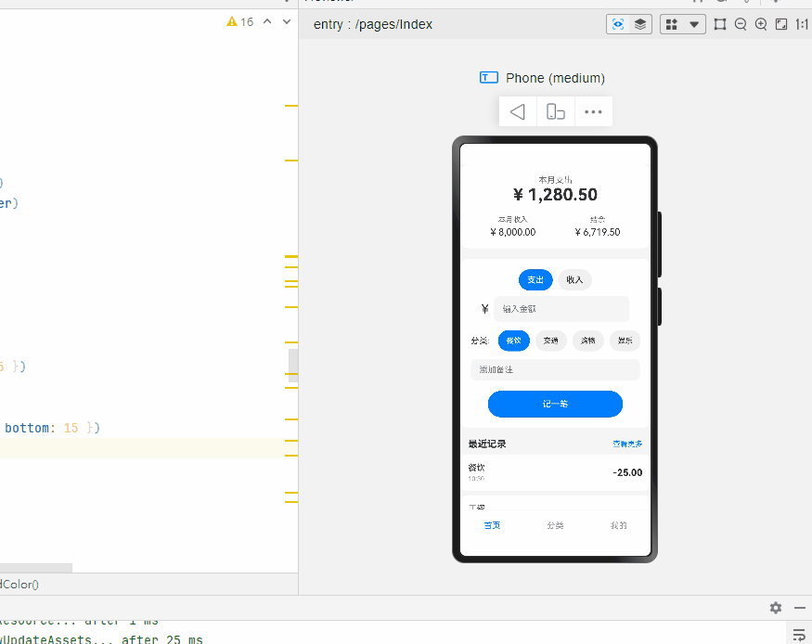The width and height of the screenshot is (812, 644).
Task: Toggle the inspector eye icon in previewer
Action: point(618,24)
